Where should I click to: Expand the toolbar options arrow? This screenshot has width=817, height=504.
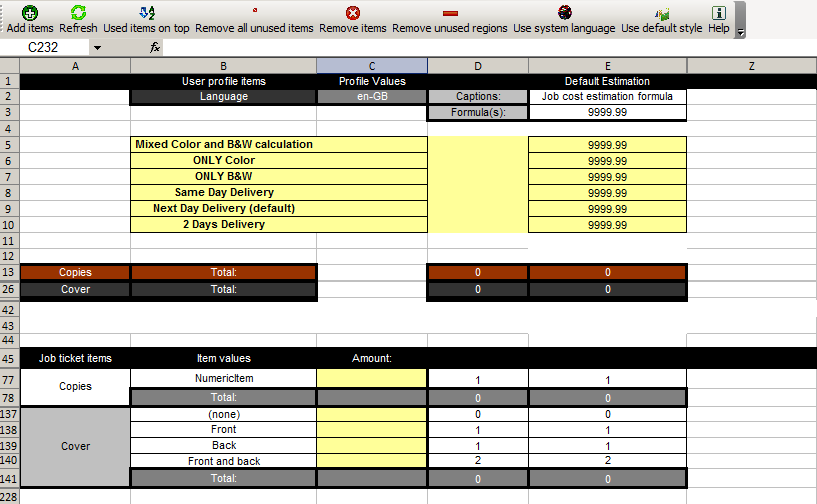point(740,32)
